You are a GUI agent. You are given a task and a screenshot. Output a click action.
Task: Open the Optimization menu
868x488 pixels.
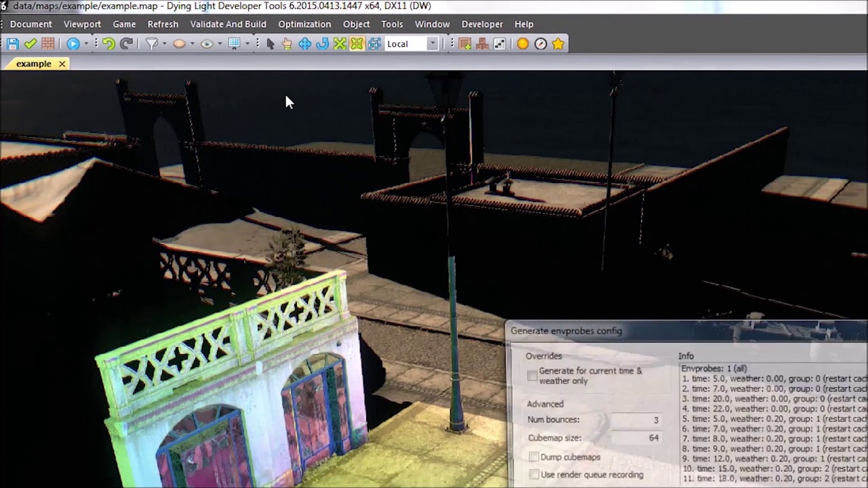(x=304, y=24)
